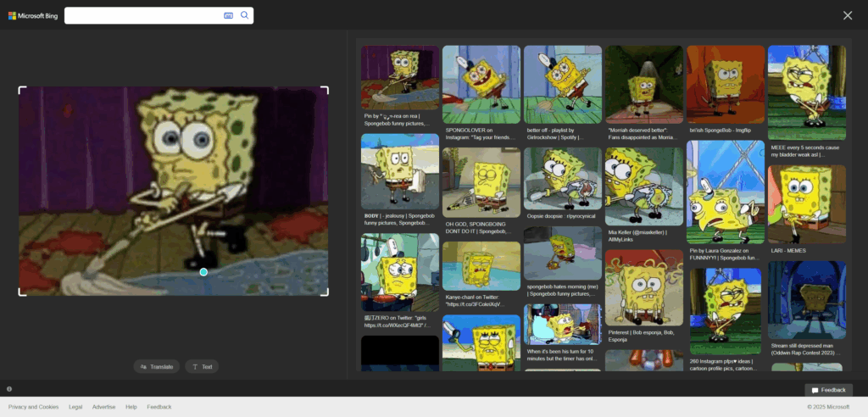868x417 pixels.
Task: Click the search magnifier icon
Action: [x=244, y=15]
